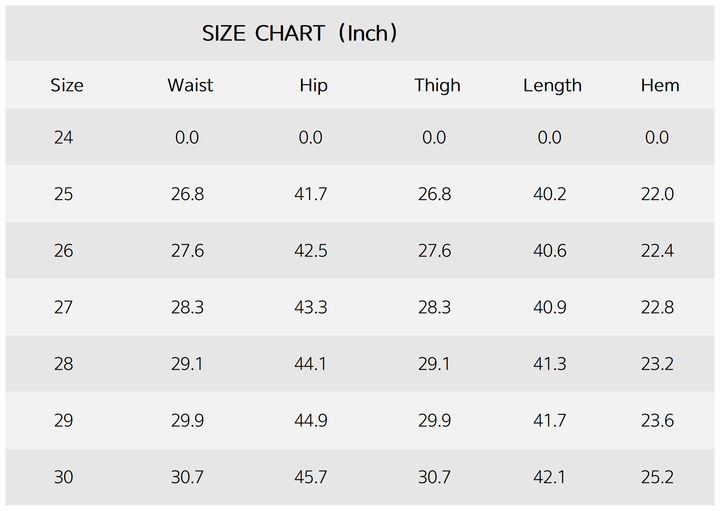Select Hip value 45.7
This screenshot has height=511, width=720.
pos(311,478)
